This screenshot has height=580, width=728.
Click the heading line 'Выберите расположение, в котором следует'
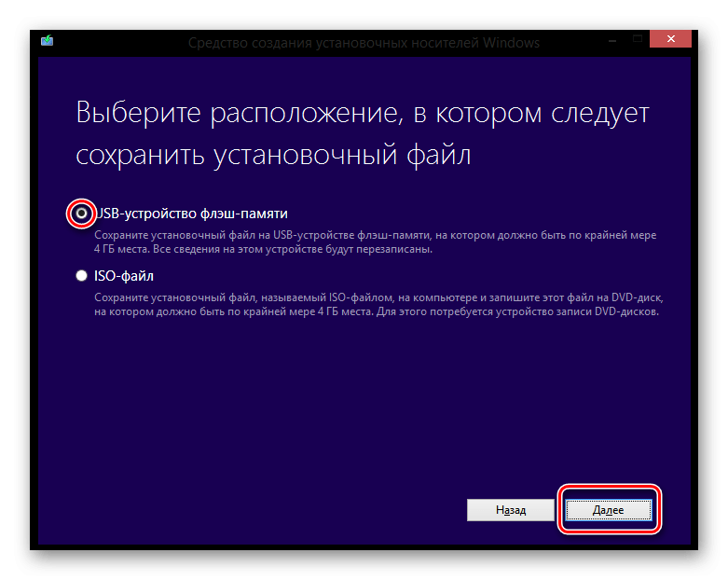362,114
